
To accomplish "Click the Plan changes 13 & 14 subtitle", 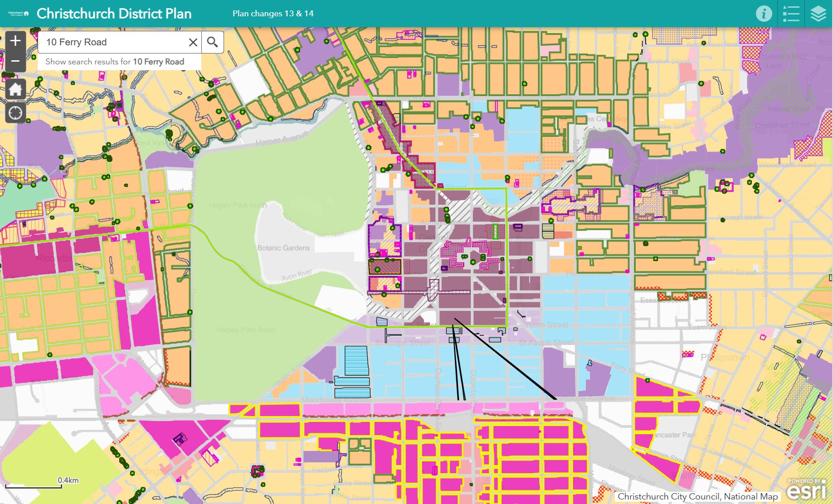I will 273,14.
